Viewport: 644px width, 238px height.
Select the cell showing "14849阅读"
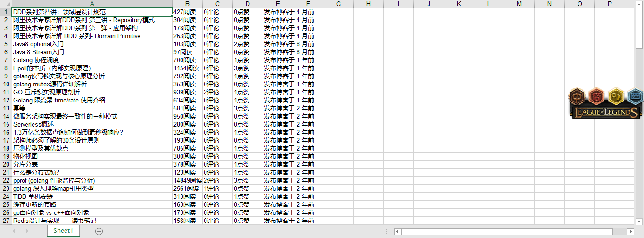point(187,180)
